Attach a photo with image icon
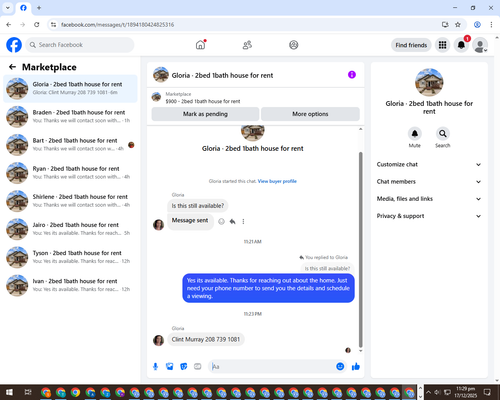 click(170, 367)
